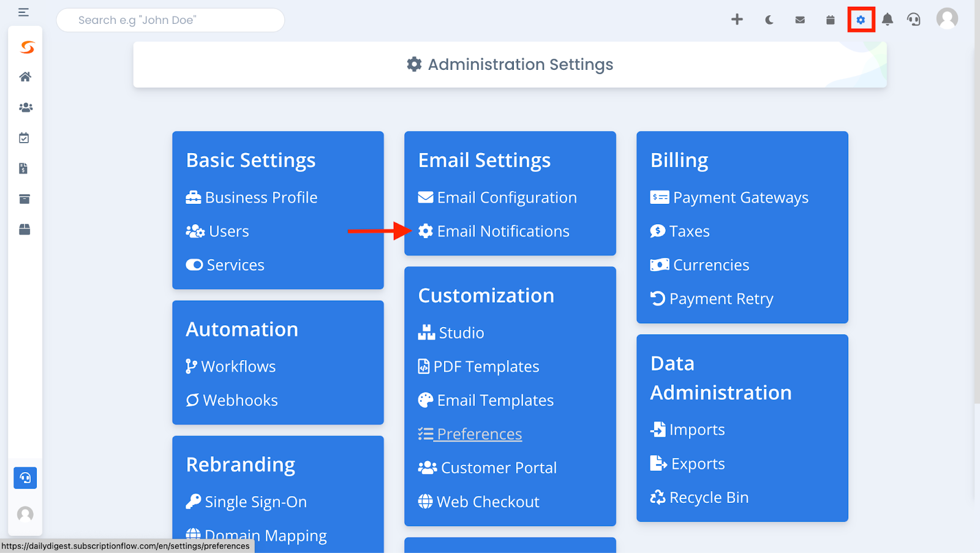Open the calendar icon in top bar
980x553 pixels.
point(831,20)
